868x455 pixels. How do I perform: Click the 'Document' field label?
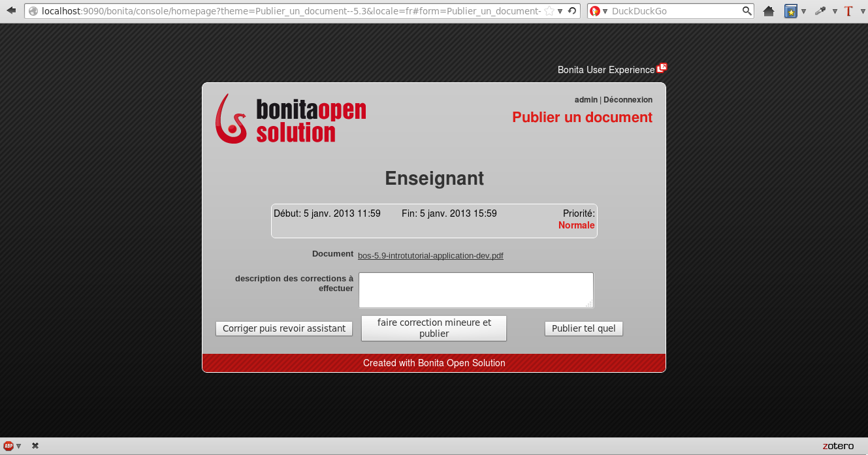(x=332, y=254)
